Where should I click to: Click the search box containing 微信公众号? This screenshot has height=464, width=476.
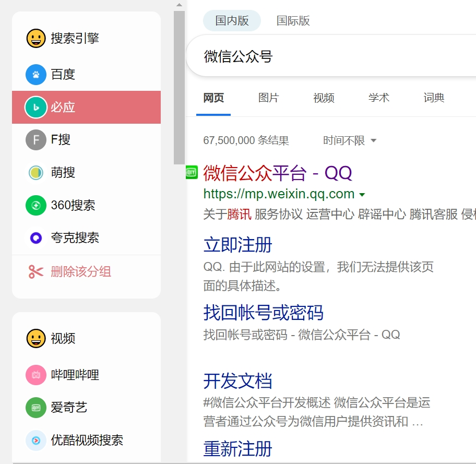[331, 56]
